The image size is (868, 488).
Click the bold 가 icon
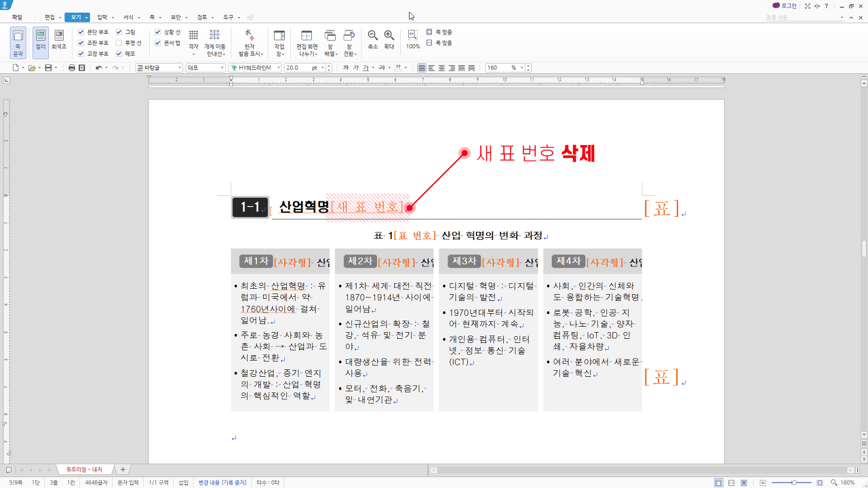click(x=346, y=68)
